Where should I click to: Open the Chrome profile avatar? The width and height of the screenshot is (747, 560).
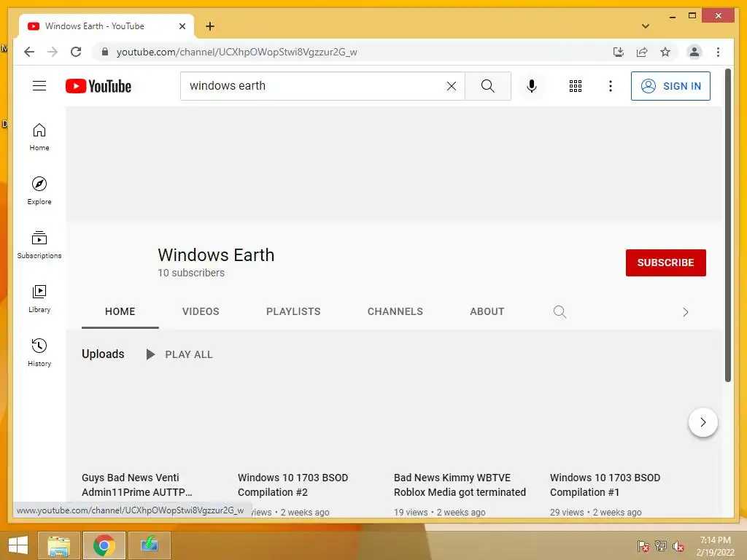[694, 52]
